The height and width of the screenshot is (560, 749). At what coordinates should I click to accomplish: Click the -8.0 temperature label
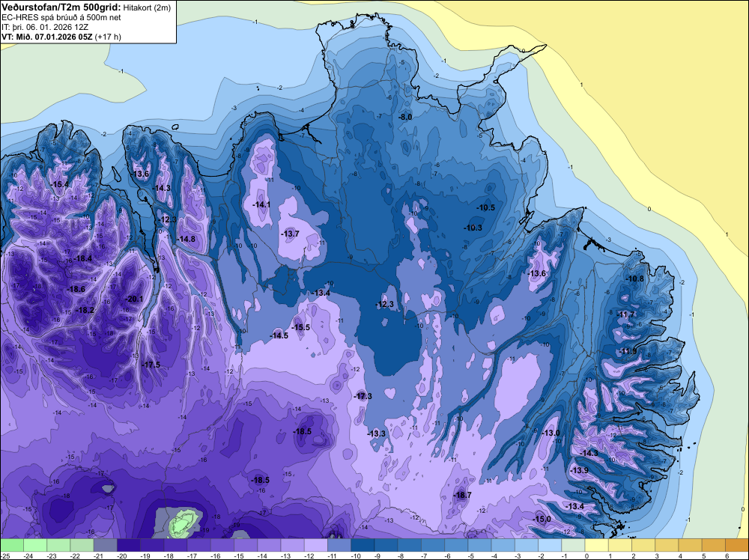(405, 117)
